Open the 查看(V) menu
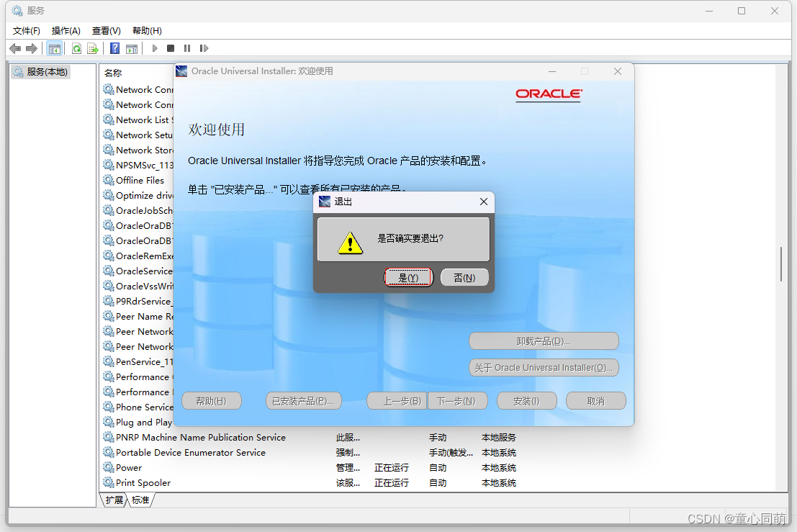 [107, 30]
